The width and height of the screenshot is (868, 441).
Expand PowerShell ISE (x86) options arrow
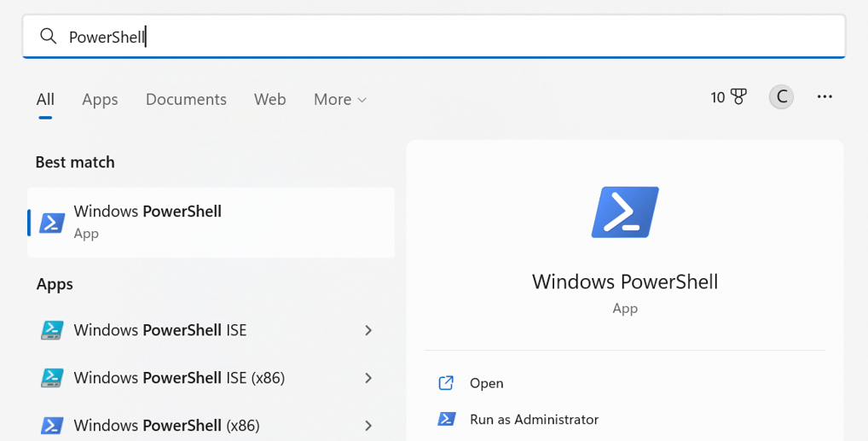point(368,377)
